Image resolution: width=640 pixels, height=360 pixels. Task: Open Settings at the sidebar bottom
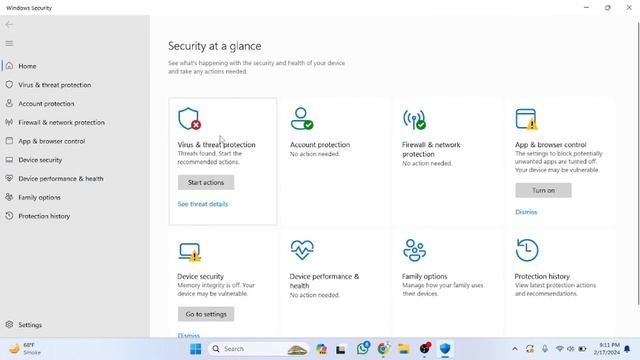click(x=30, y=325)
